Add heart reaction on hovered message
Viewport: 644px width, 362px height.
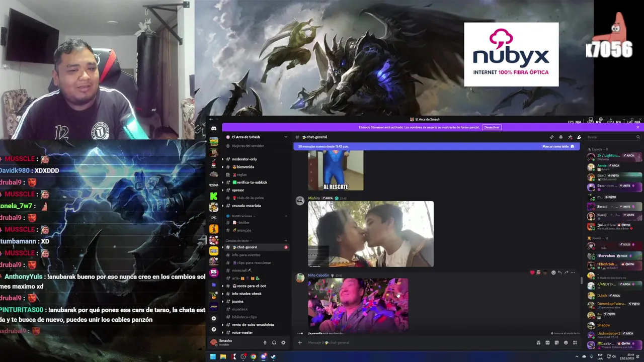point(532,273)
